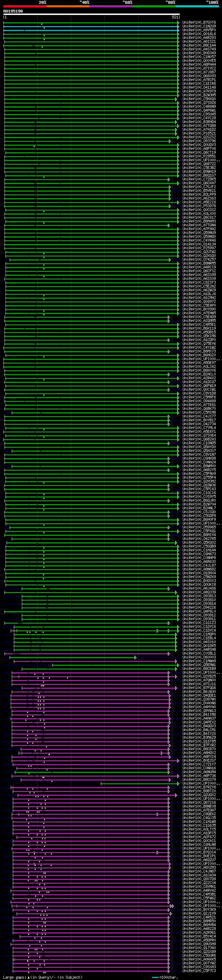The height and width of the screenshot is (980, 222).
Task: Open hit UniRef100_A4RZ93
Action: tap(199, 38)
